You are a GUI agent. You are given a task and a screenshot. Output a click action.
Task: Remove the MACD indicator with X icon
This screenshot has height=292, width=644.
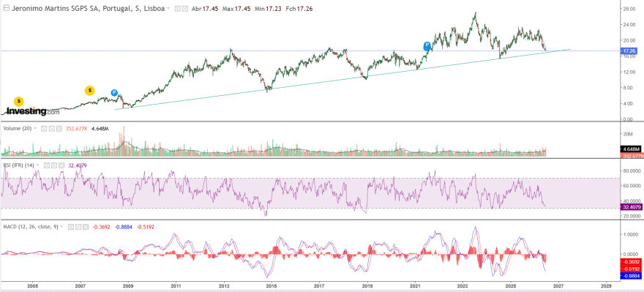point(85,226)
